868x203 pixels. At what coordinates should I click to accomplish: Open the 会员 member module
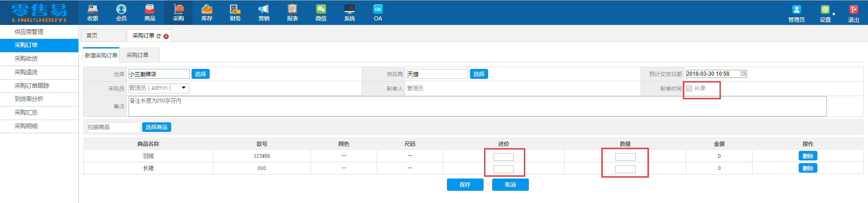coord(121,13)
